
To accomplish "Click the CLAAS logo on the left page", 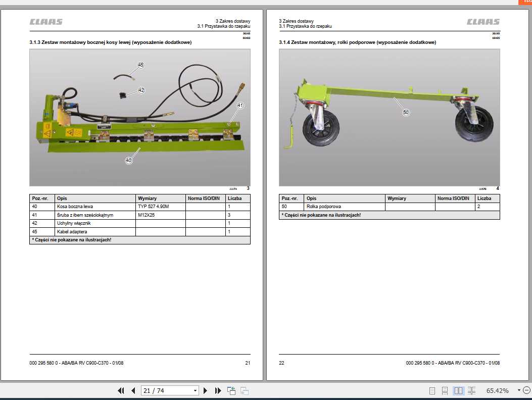I will click(x=46, y=22).
